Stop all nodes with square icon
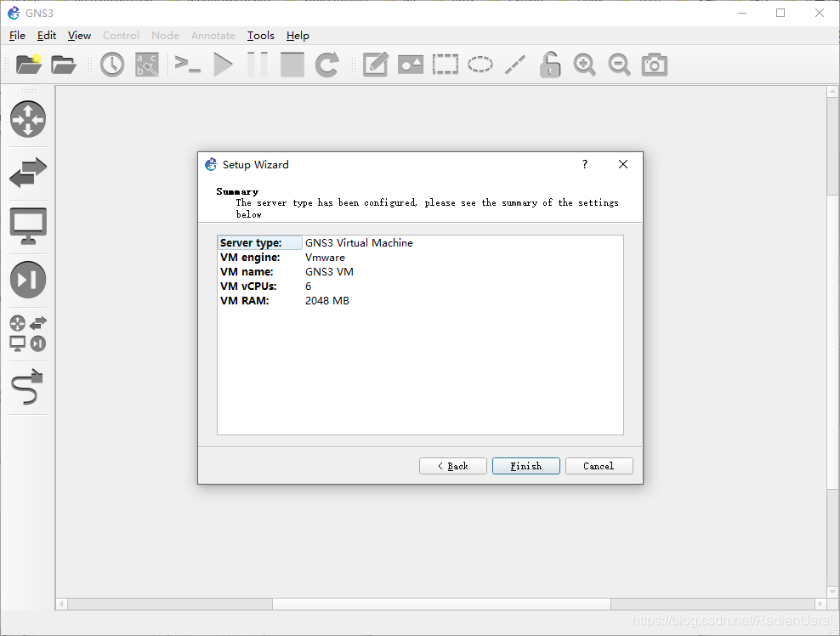Viewport: 840px width, 636px height. [x=292, y=65]
